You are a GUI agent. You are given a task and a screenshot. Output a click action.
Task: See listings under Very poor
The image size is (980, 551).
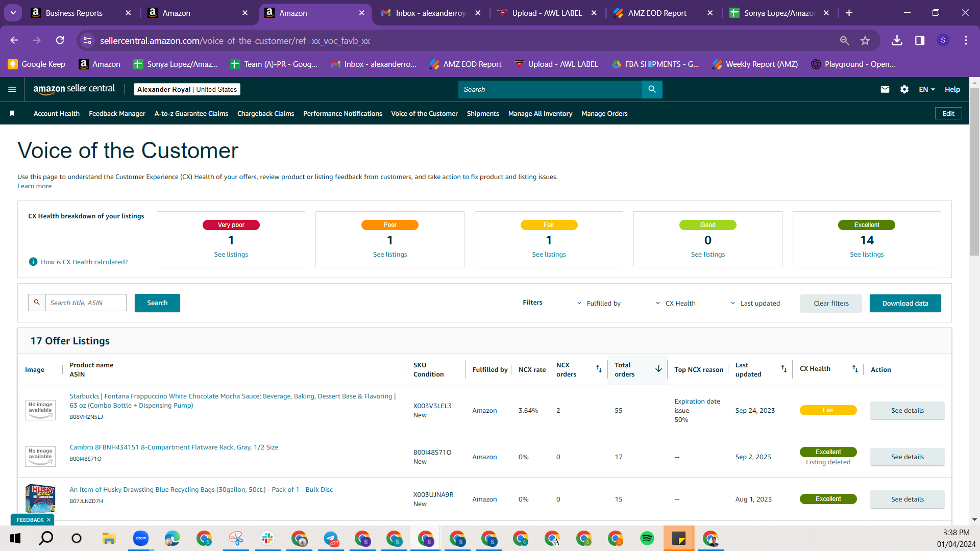coord(231,254)
